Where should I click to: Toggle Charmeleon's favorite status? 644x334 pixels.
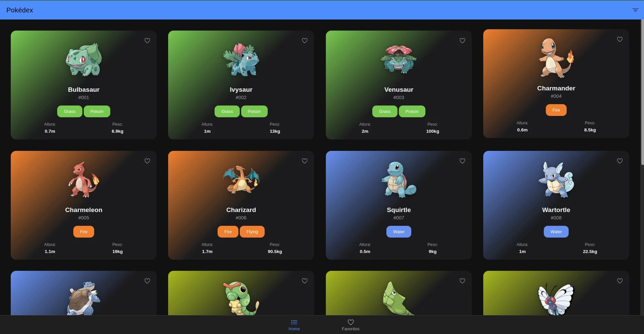pos(147,161)
